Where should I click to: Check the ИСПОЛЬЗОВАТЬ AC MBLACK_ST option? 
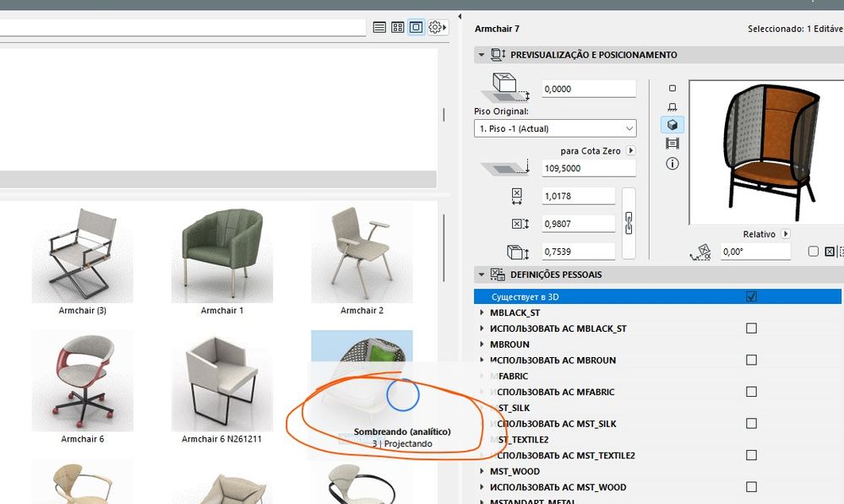[752, 328]
